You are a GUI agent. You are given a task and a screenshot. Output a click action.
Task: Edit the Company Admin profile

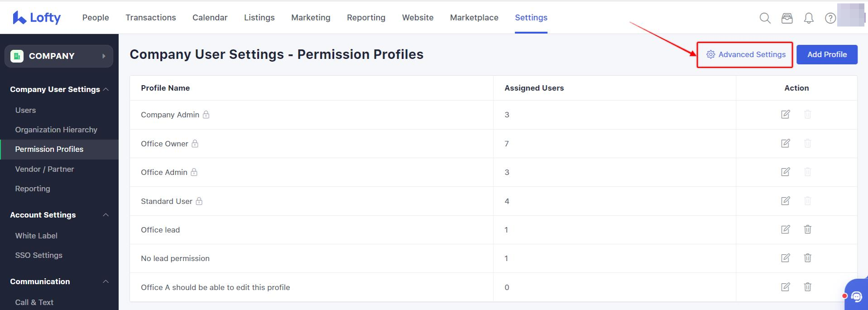click(x=786, y=114)
